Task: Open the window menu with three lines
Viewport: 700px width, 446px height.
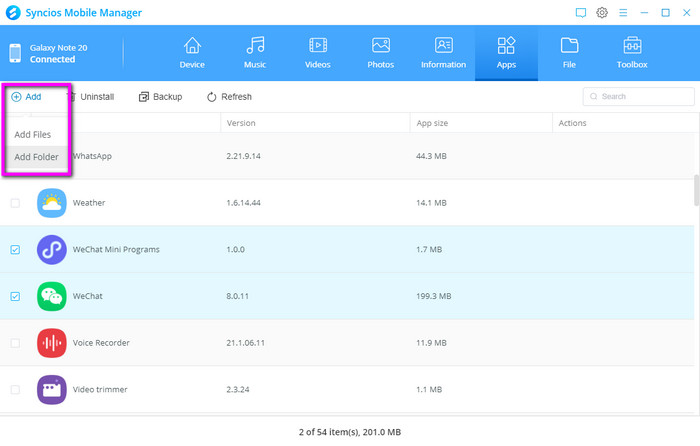Action: (x=623, y=13)
